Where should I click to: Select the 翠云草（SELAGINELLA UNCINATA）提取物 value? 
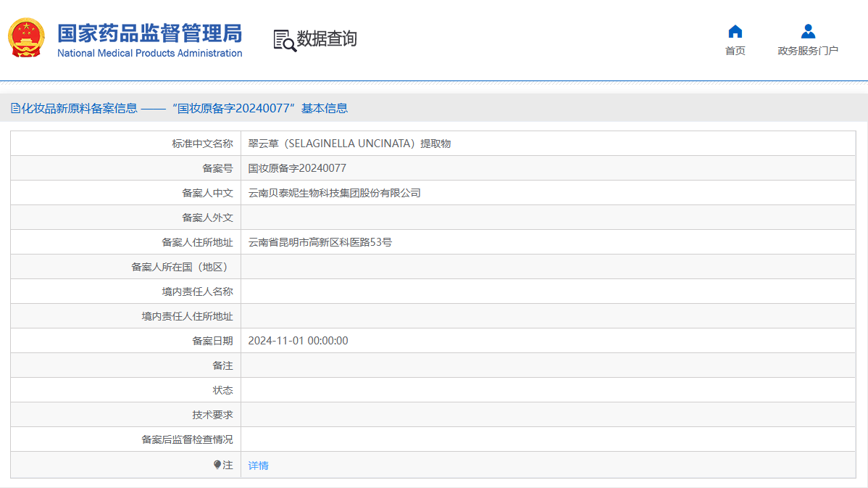coord(349,144)
